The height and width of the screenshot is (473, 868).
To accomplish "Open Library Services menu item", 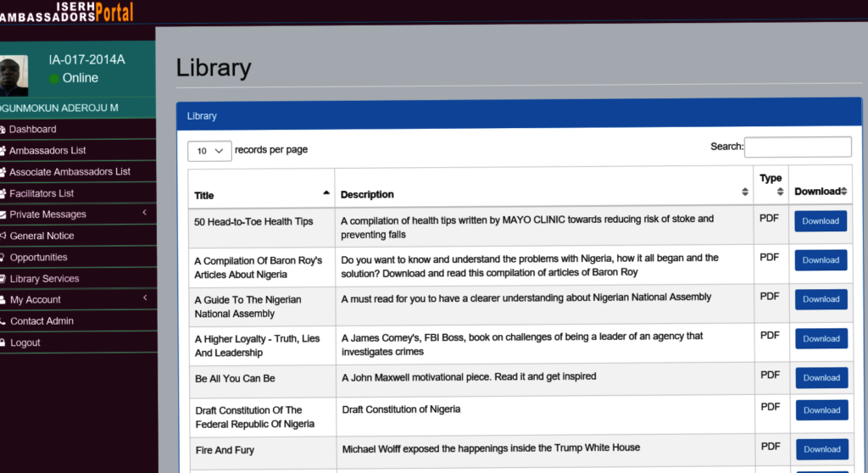I will tap(44, 279).
